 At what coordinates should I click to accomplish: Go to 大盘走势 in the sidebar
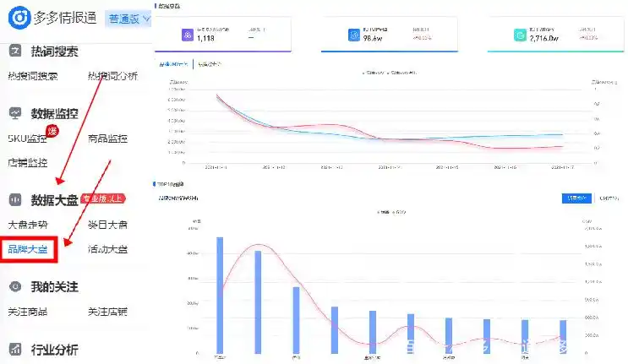(x=28, y=225)
